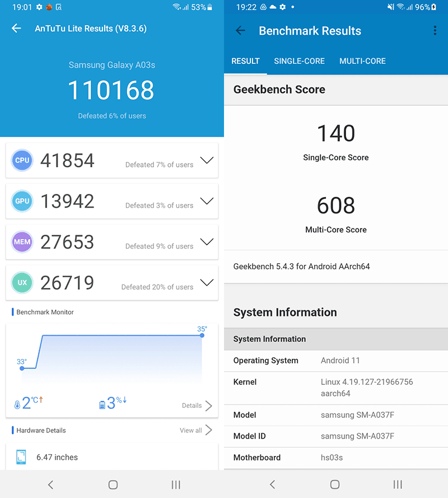Tap recent apps button under the AnTuTu screen
The width and height of the screenshot is (448, 498).
coord(176,485)
